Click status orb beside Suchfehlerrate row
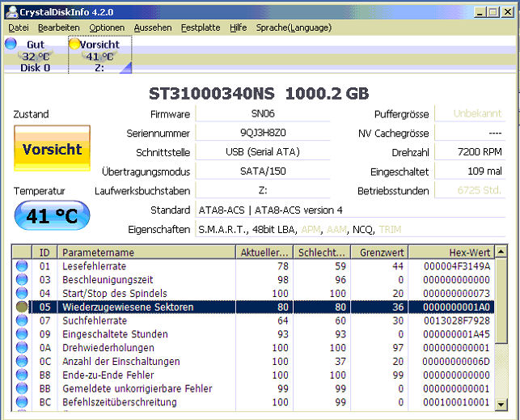The width and height of the screenshot is (520, 420). 22,320
